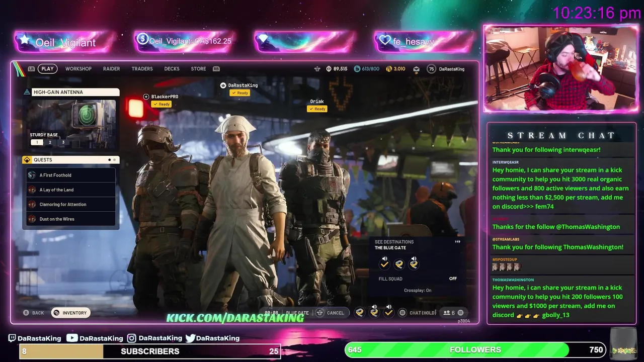Open the DECKS tab
Screen dimensions: 644x362
coord(172,69)
